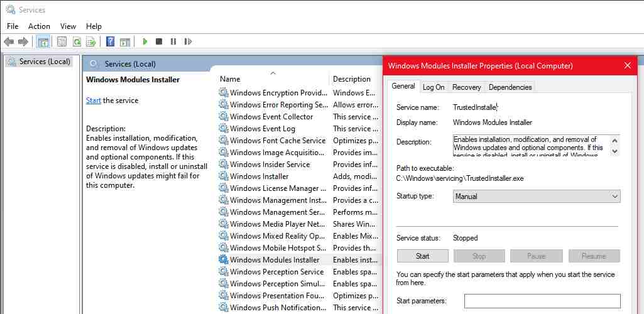This screenshot has height=314, width=644.
Task: Open the Action menu
Action: click(x=39, y=26)
